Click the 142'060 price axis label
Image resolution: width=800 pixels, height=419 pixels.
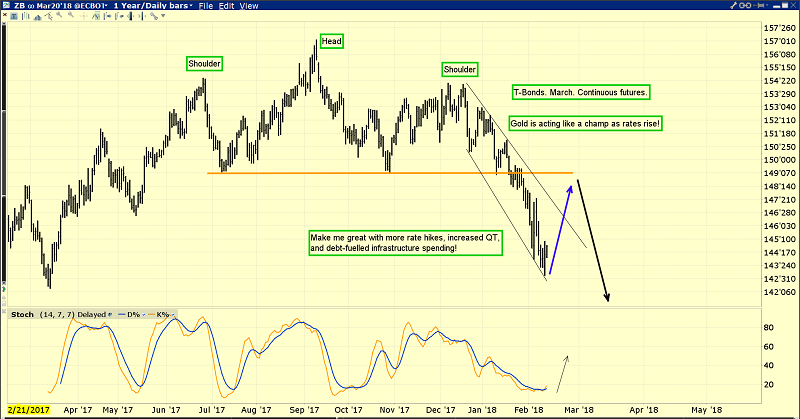(x=779, y=292)
